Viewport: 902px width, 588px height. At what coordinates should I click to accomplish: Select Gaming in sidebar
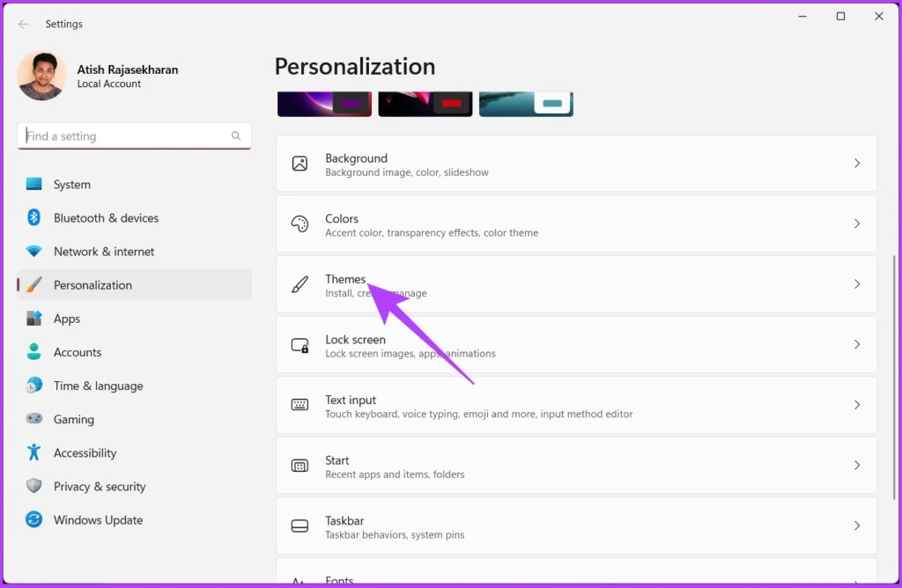(x=134, y=418)
